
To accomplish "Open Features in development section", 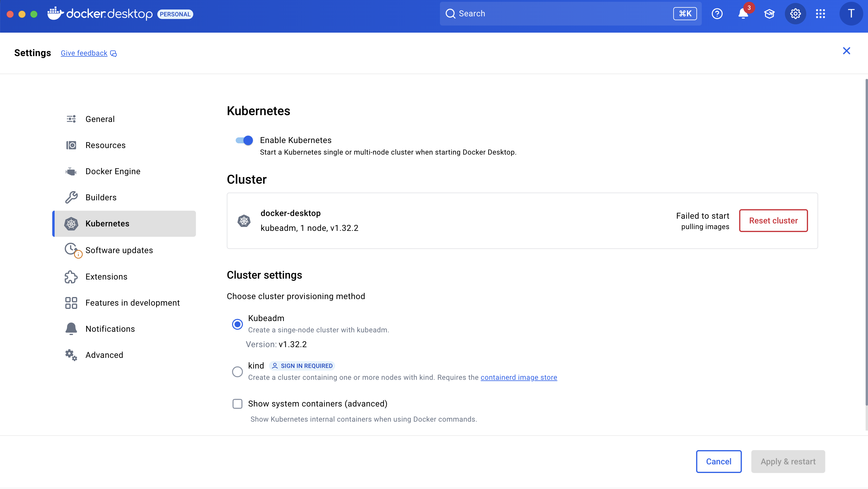I will pos(124,303).
